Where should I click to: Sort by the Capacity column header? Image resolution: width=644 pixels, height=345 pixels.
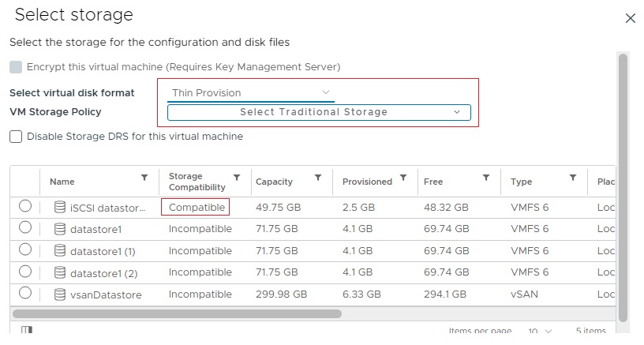pos(274,182)
